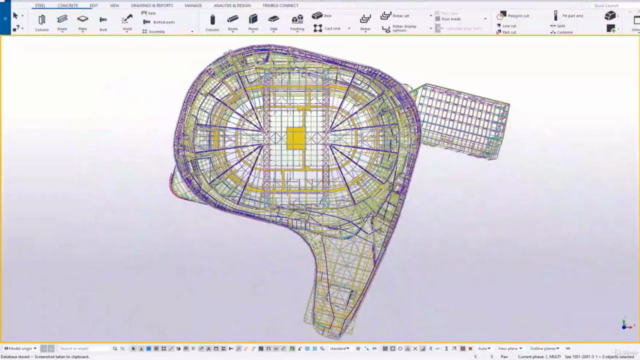Activate the Line cut tool
Viewport: 640px width, 360px height.
click(506, 26)
